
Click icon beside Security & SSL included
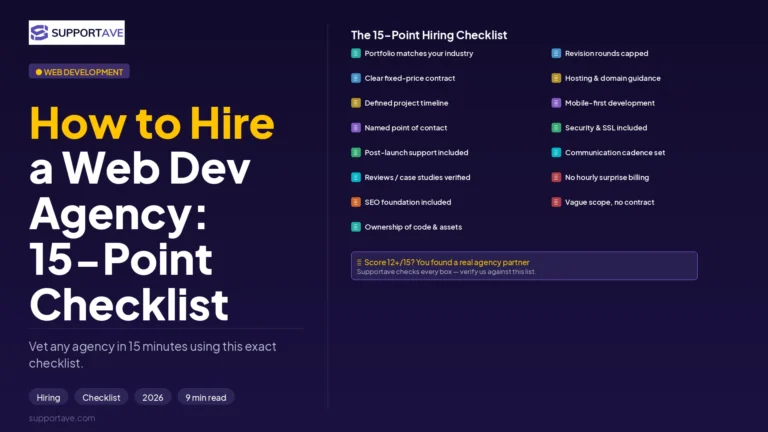pyautogui.click(x=556, y=128)
